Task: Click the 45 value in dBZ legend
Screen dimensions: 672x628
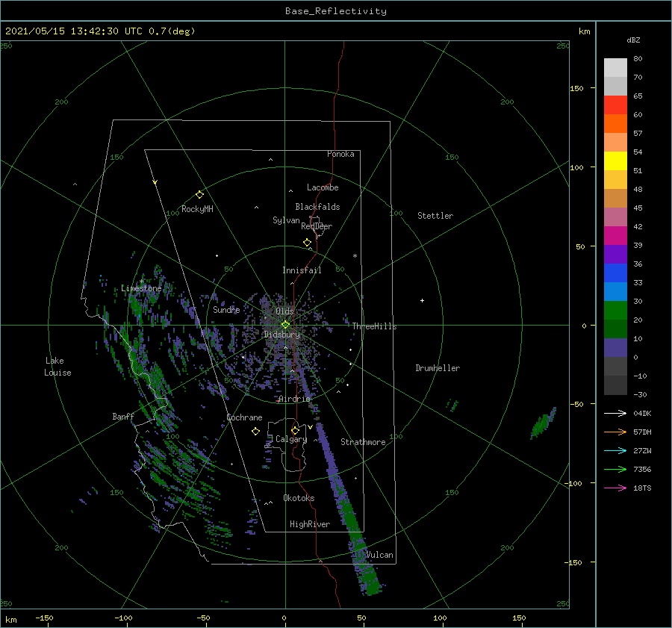Action: 638,208
